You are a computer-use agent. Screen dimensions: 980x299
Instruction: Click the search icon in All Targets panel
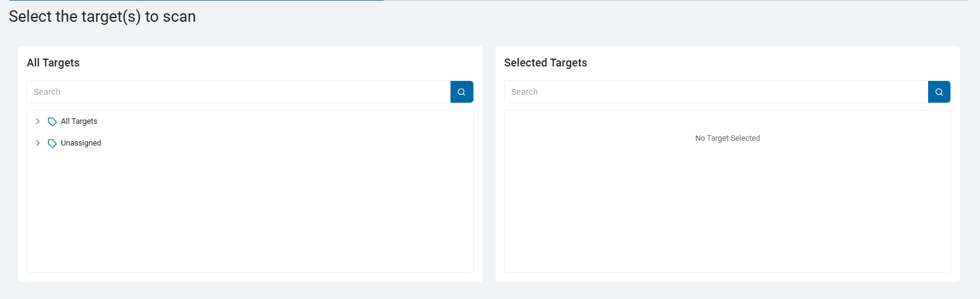[x=461, y=92]
